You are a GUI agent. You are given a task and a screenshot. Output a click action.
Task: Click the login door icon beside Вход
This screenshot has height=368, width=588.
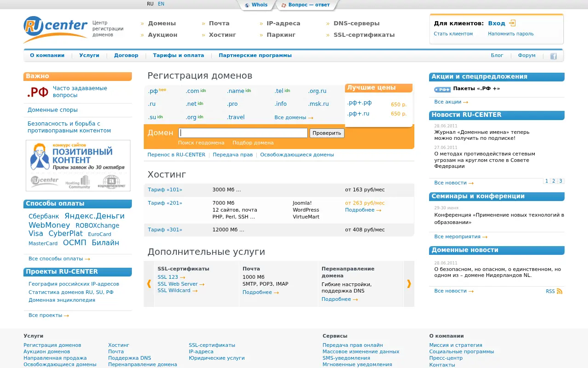(512, 23)
